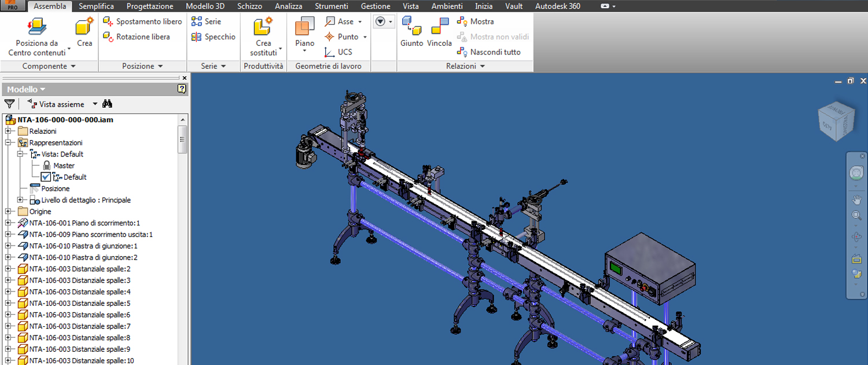Screen dimensions: 868x365
Task: Open the filter funnel in model browser
Action: click(x=9, y=104)
